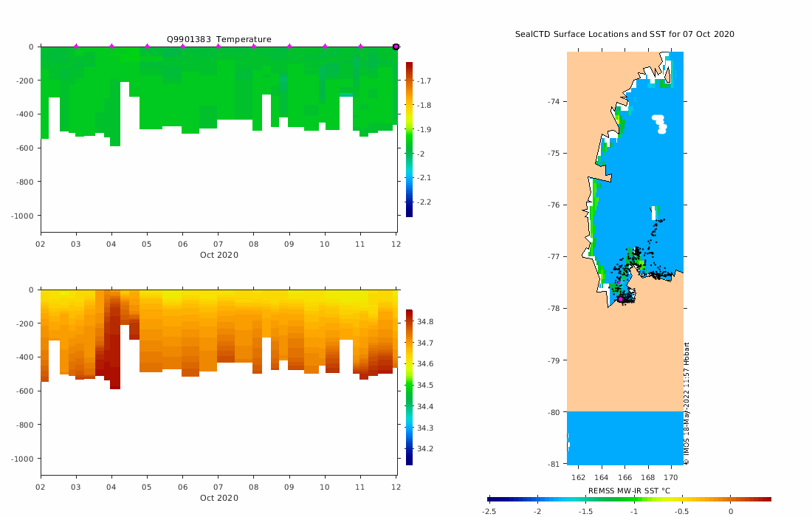This screenshot has width=812, height=517.
Task: Click the SealCTD Surface Locations map title
Action: tap(625, 34)
